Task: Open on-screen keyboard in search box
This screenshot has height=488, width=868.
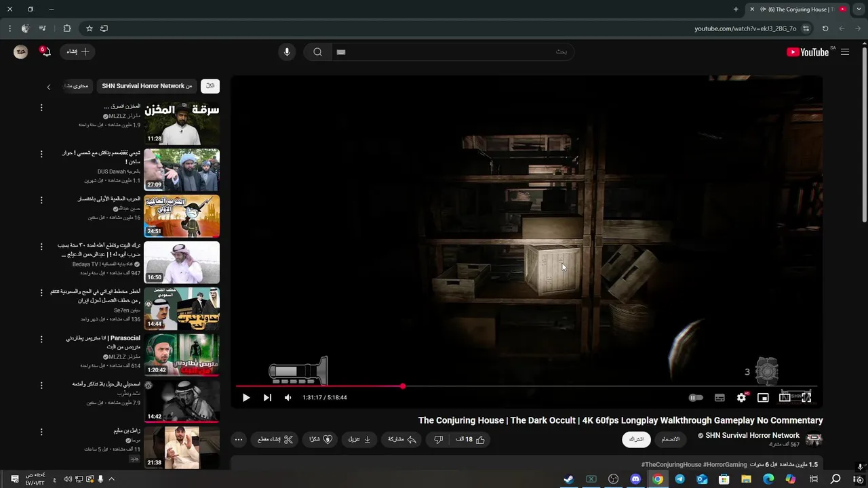Action: [341, 52]
